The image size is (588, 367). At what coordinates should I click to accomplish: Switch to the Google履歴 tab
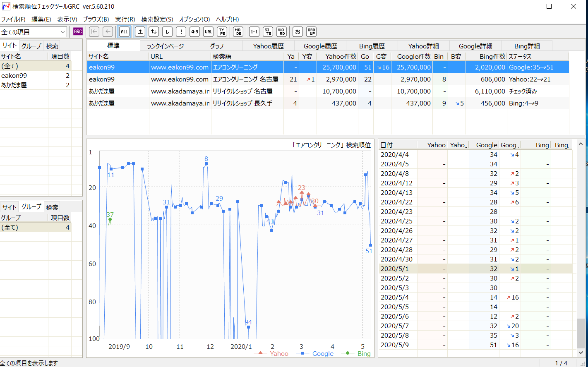pos(320,46)
